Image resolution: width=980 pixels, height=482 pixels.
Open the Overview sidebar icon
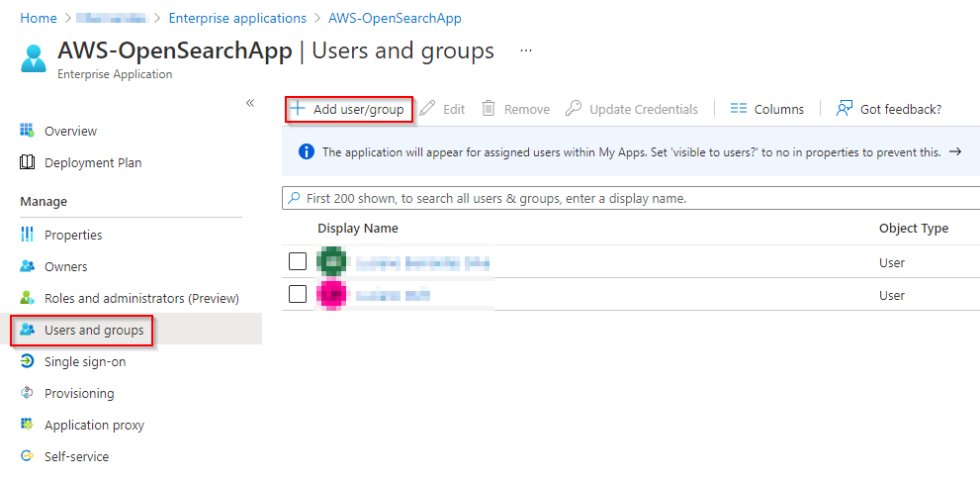point(27,131)
